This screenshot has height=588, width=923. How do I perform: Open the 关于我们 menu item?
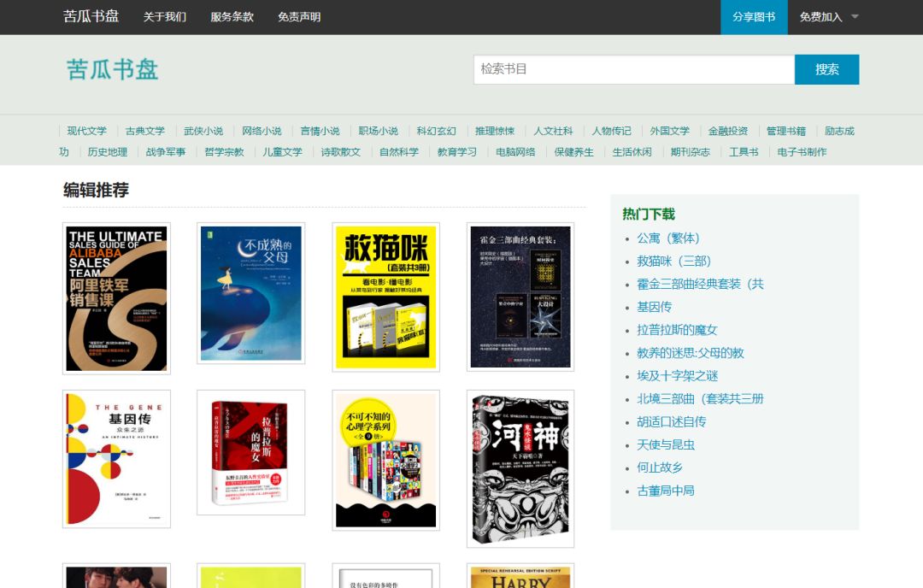coord(164,16)
